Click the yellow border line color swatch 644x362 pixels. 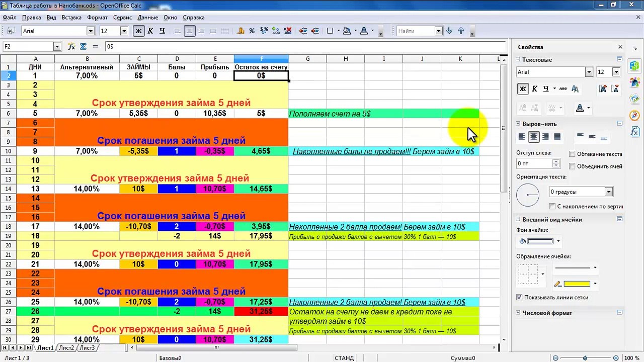coord(576,284)
